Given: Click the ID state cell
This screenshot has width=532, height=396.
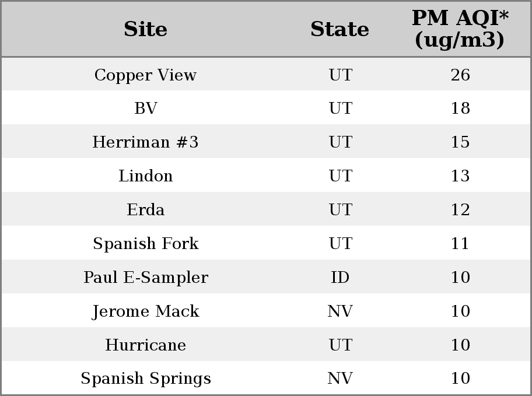Looking at the screenshot, I should (340, 277).
